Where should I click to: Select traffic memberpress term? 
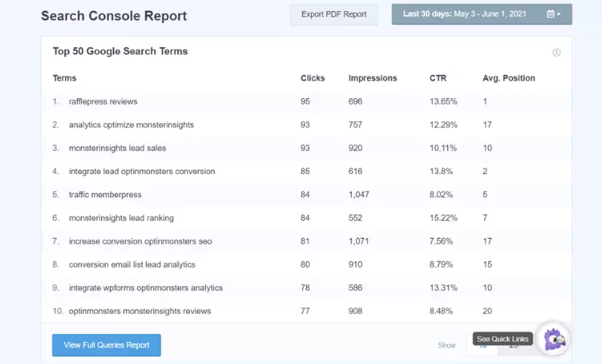[105, 195]
